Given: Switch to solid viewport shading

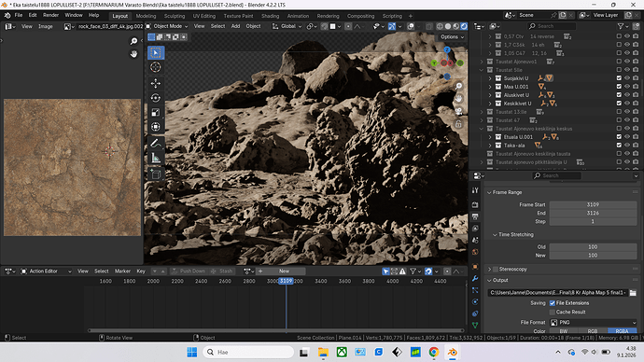Looking at the screenshot, I should [448, 26].
